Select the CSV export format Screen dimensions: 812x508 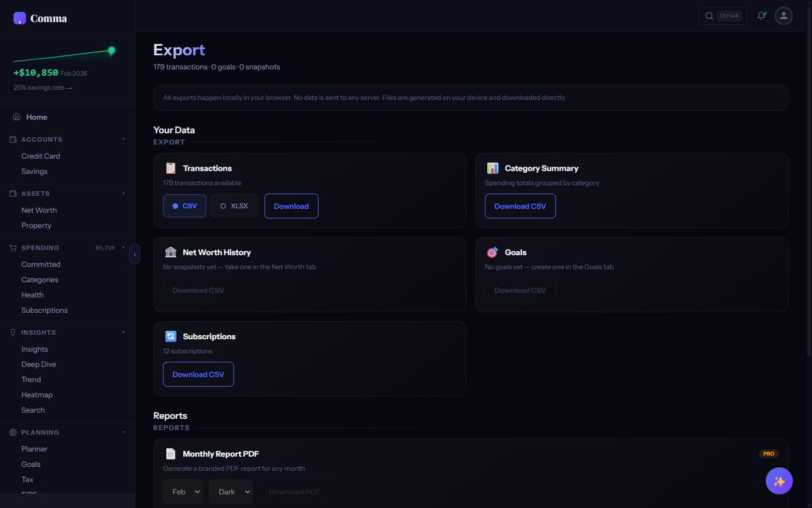point(184,206)
